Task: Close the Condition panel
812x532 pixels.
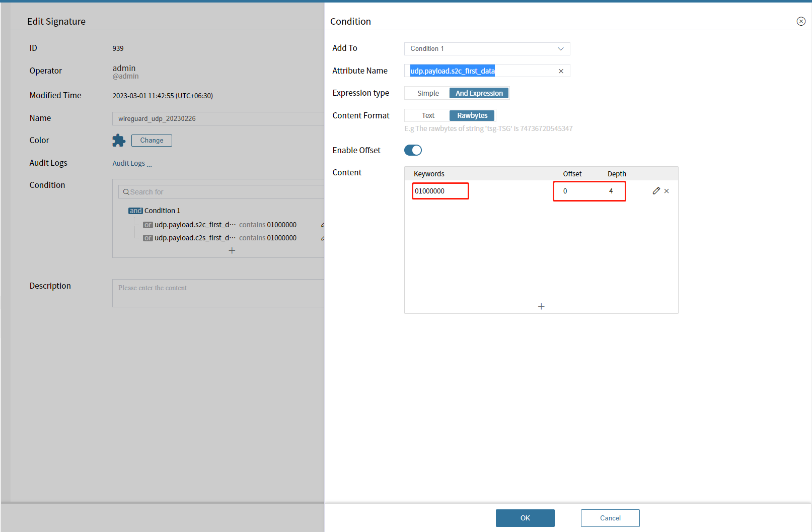Action: (x=800, y=21)
